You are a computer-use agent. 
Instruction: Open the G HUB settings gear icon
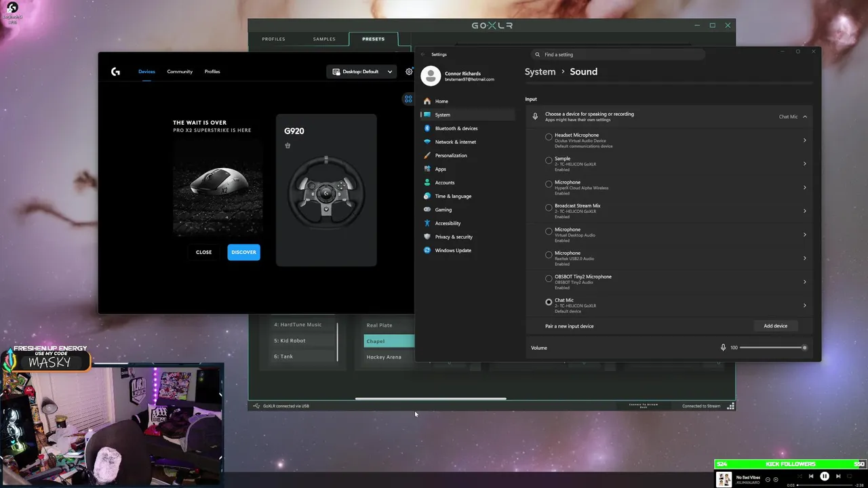click(x=409, y=72)
